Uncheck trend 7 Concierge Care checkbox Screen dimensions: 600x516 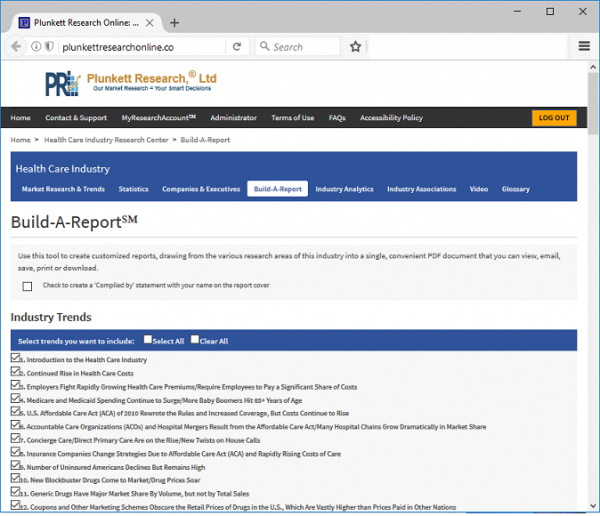pyautogui.click(x=15, y=438)
